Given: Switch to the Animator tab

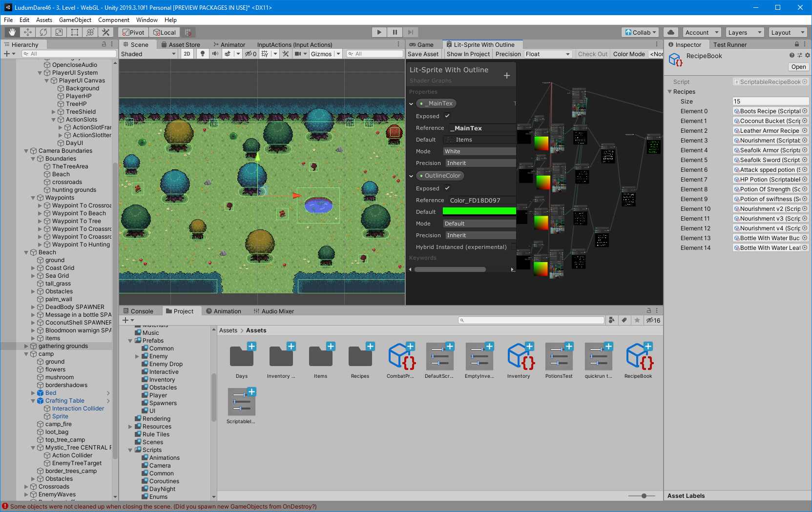Looking at the screenshot, I should coord(229,44).
